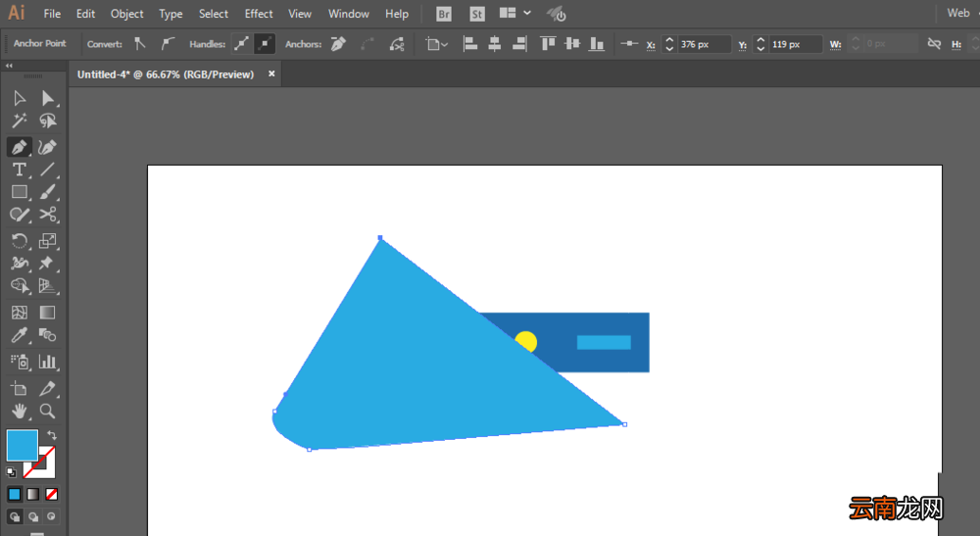The width and height of the screenshot is (980, 536).
Task: Select the Slice tool
Action: (47, 388)
